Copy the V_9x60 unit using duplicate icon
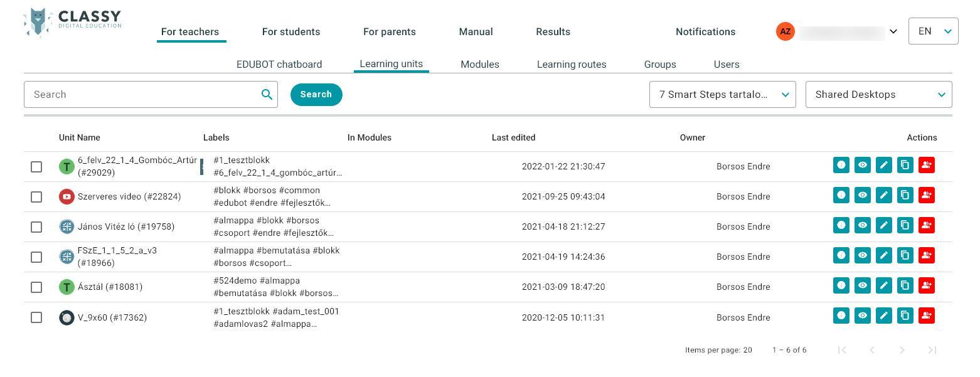This screenshot has height=377, width=980. (905, 316)
